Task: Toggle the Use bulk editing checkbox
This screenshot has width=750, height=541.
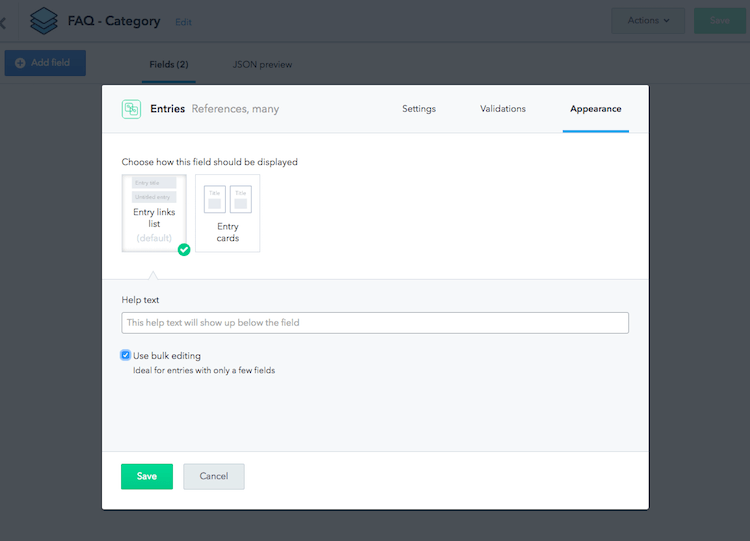Action: click(x=125, y=355)
